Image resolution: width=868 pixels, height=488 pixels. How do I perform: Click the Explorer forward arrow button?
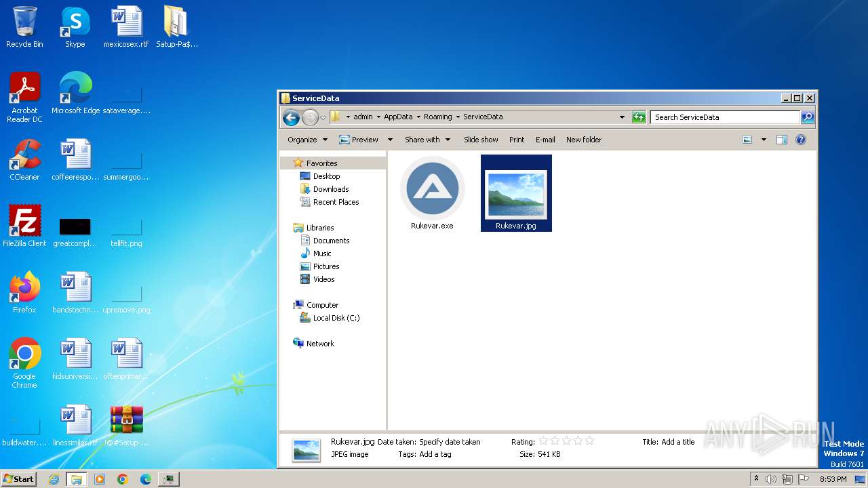pos(310,117)
